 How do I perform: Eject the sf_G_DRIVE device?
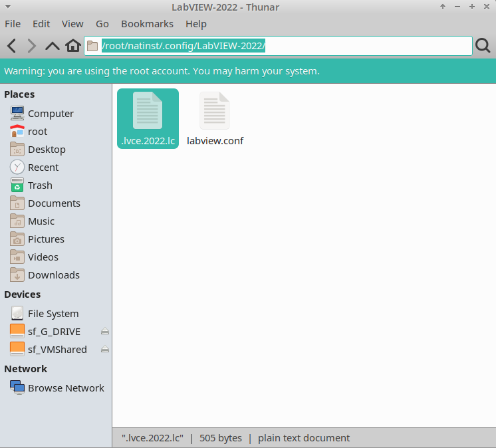tap(105, 331)
